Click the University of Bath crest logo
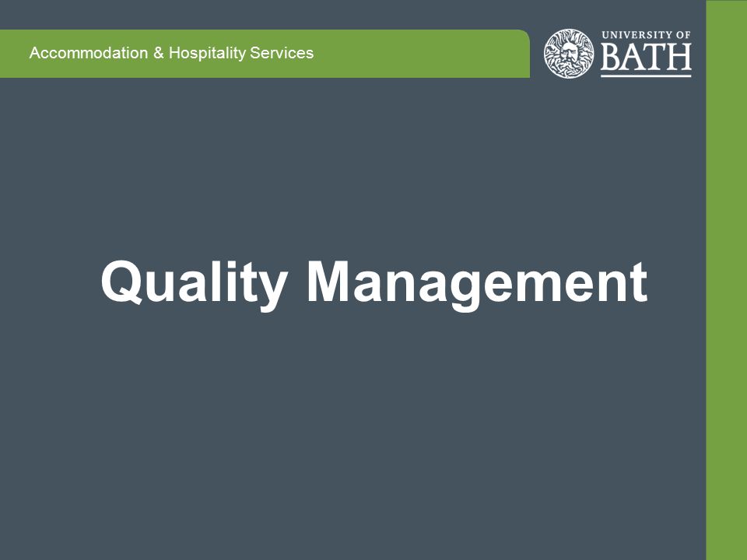This screenshot has height=560, width=747. 569,54
